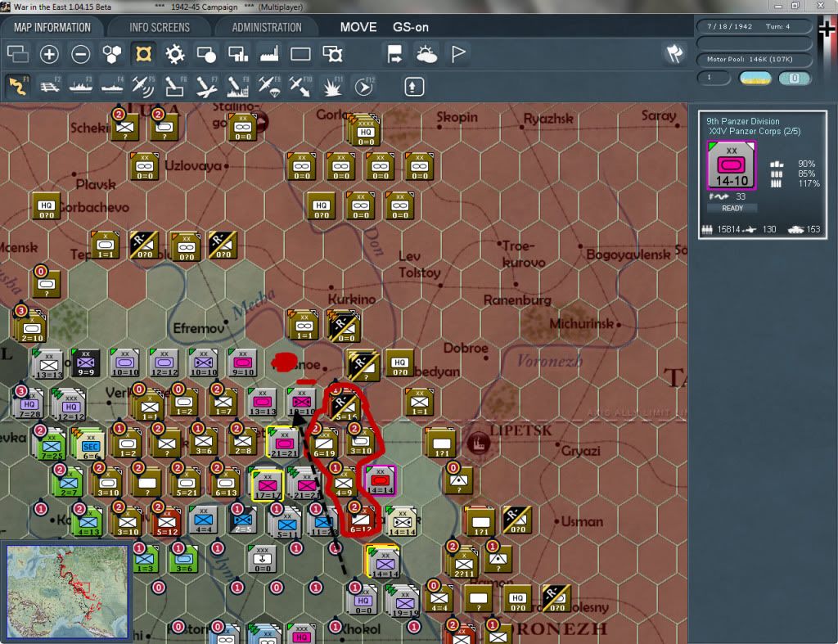Select the HQ 7=28 counter stack
The image size is (838, 644).
(x=29, y=404)
